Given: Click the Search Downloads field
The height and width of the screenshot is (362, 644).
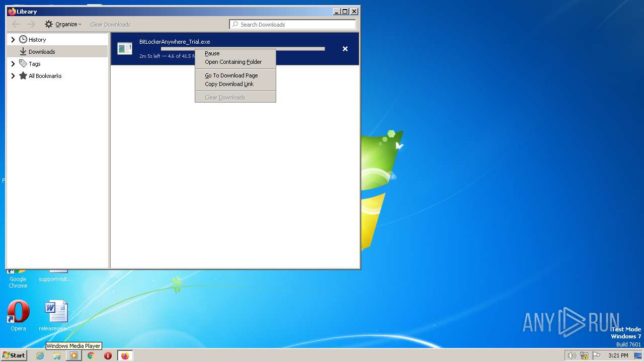Looking at the screenshot, I should [292, 24].
